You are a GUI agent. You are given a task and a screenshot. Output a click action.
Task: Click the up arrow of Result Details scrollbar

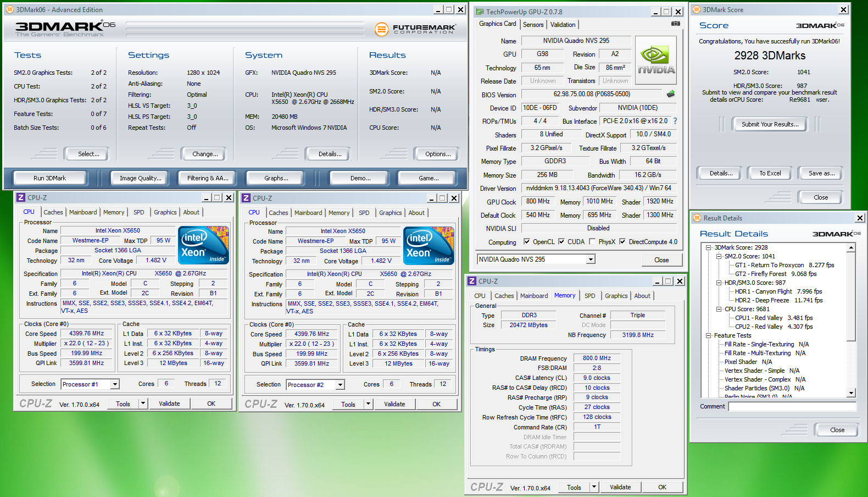click(x=851, y=248)
